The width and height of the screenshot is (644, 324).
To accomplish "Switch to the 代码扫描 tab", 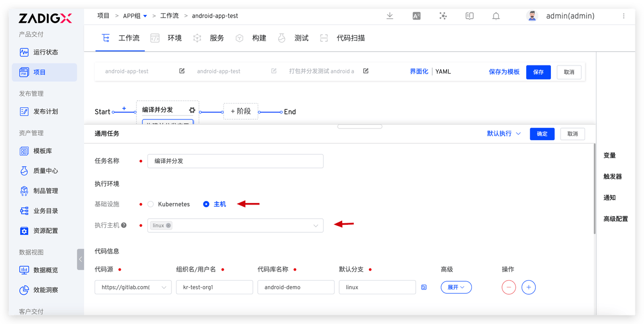I will click(350, 38).
